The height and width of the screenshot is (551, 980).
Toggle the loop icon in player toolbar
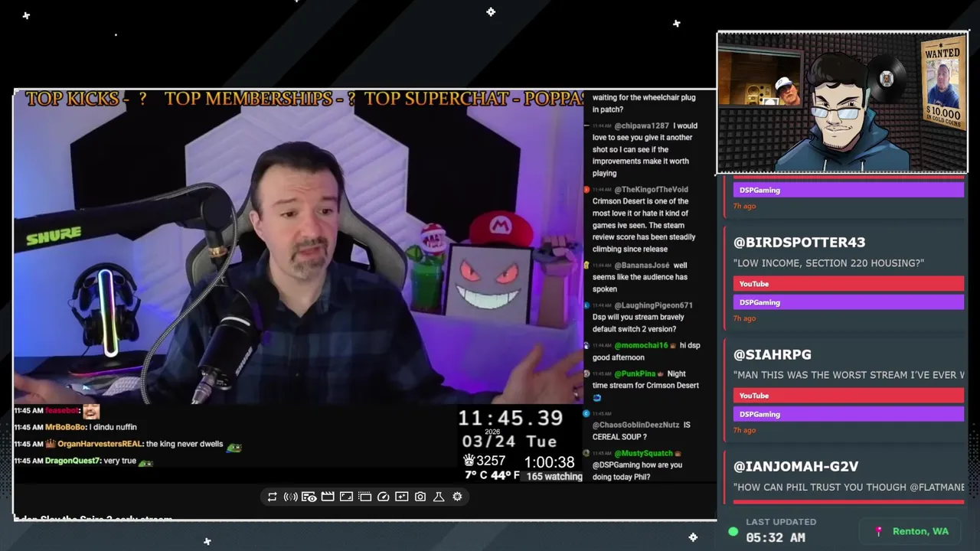click(x=272, y=497)
